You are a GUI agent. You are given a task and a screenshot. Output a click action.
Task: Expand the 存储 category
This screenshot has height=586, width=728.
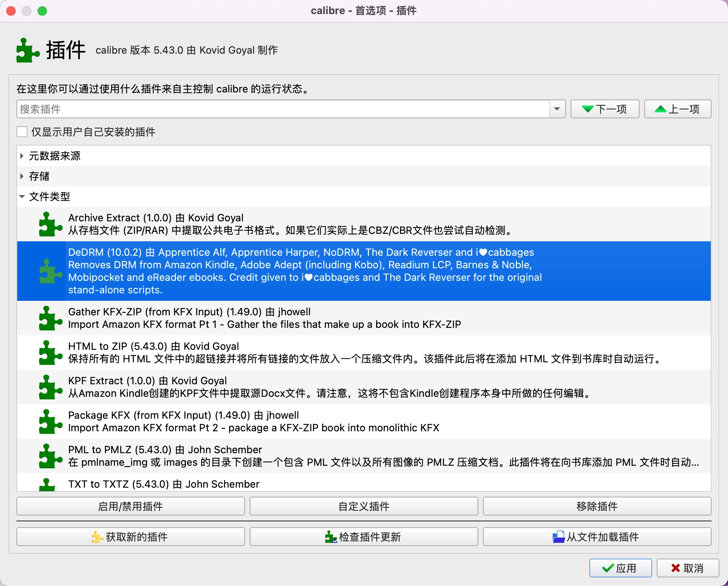click(22, 176)
